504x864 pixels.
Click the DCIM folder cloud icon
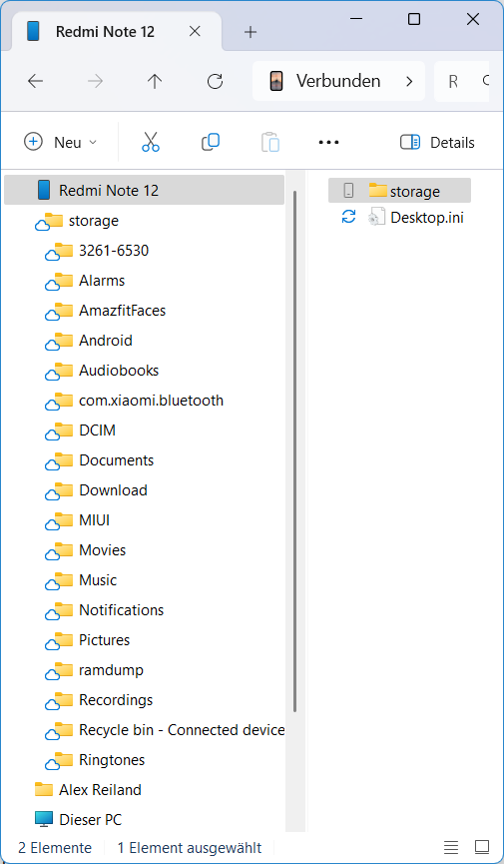coord(52,434)
